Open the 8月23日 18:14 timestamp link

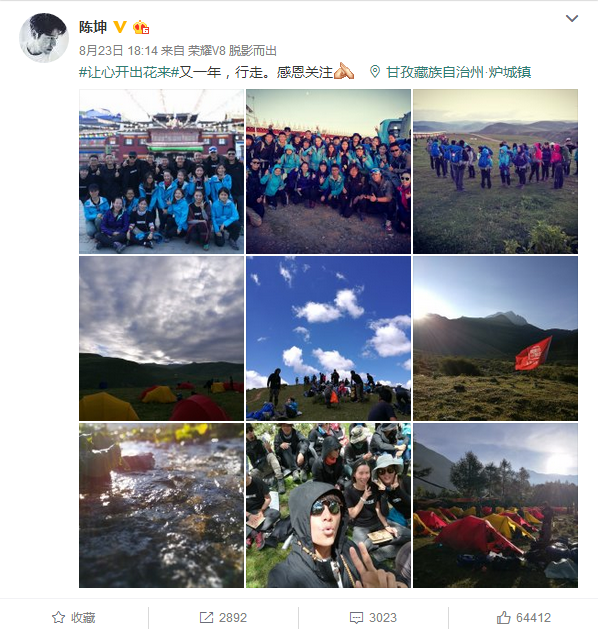(x=118, y=51)
